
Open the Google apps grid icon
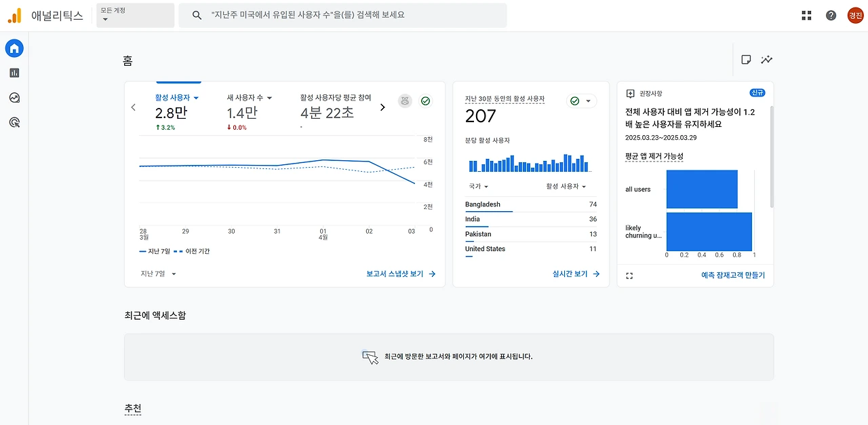[x=806, y=15]
